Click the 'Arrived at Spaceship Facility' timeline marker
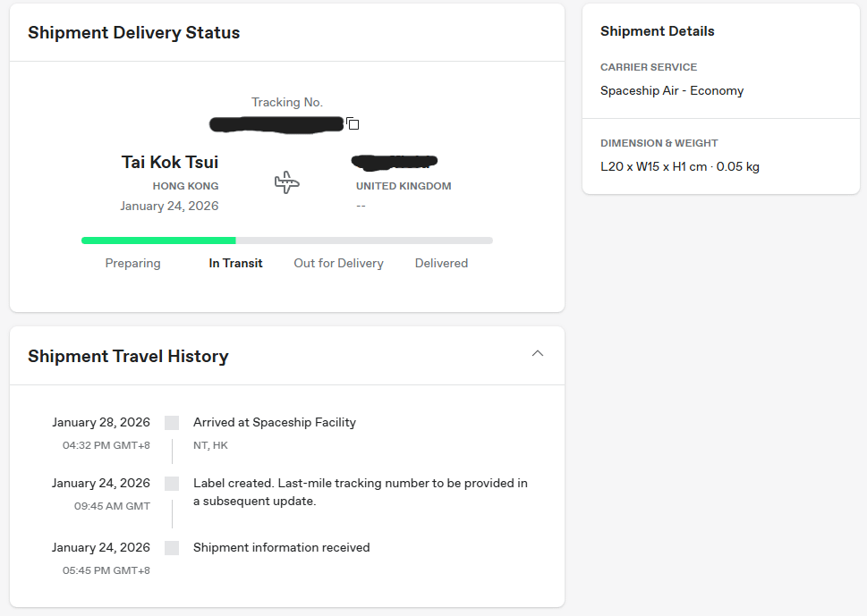This screenshot has width=867, height=616. [172, 423]
